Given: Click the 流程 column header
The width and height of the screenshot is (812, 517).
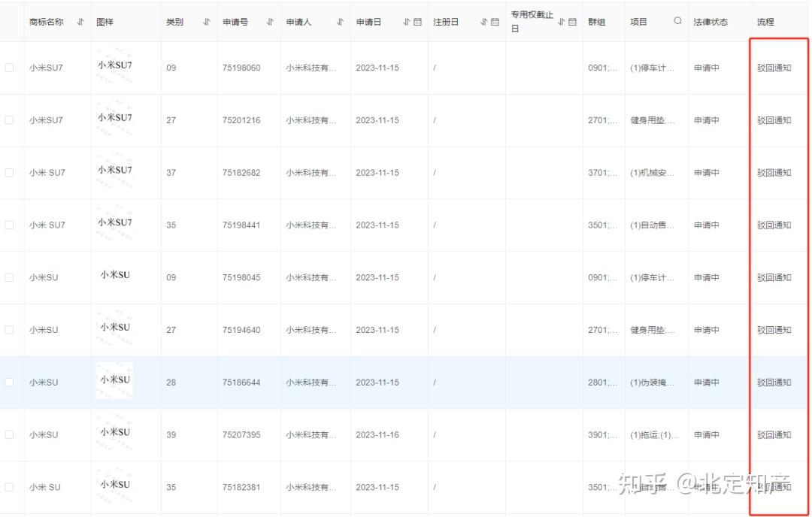Looking at the screenshot, I should click(765, 22).
